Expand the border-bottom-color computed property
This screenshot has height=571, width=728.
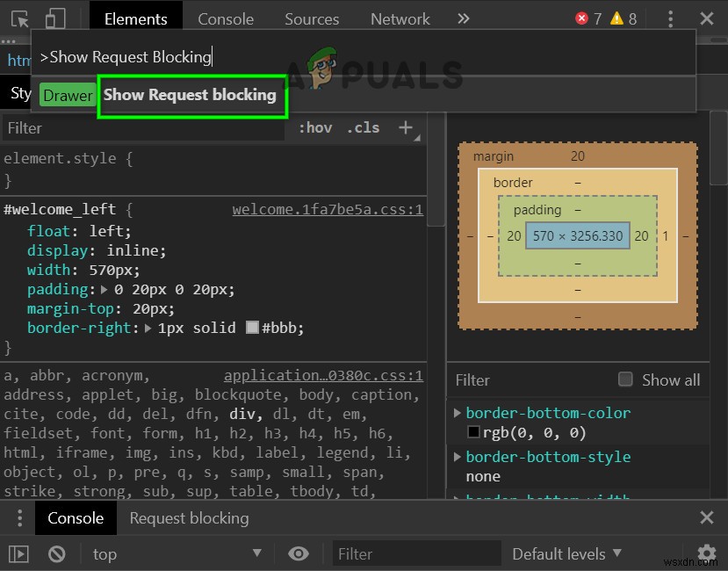coord(457,413)
